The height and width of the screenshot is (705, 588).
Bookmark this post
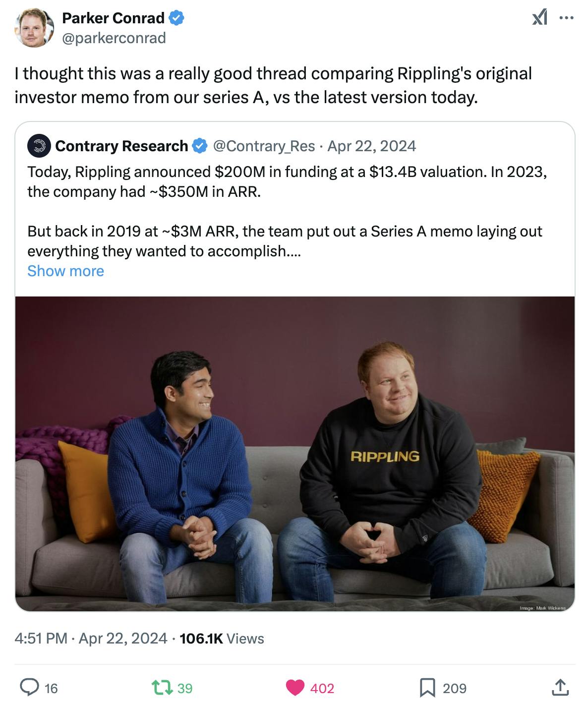[427, 687]
